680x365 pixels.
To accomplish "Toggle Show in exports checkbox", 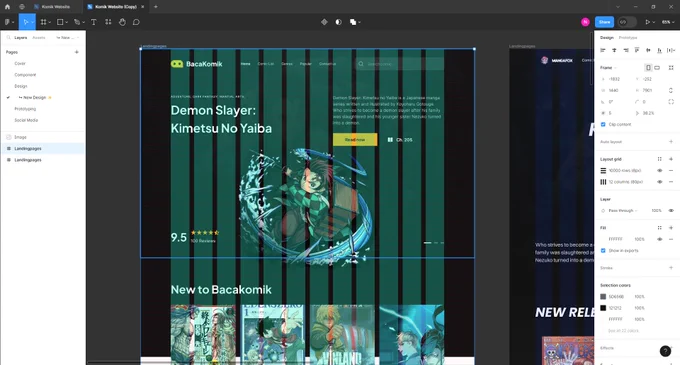I will (x=603, y=251).
